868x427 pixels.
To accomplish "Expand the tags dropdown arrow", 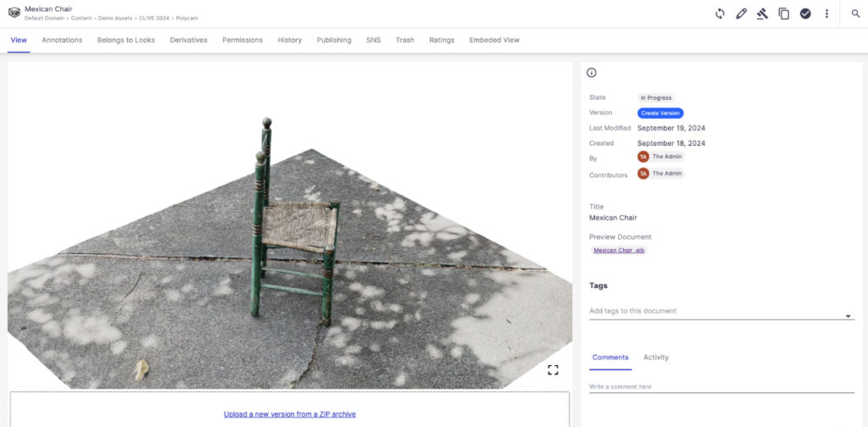I will pos(849,316).
